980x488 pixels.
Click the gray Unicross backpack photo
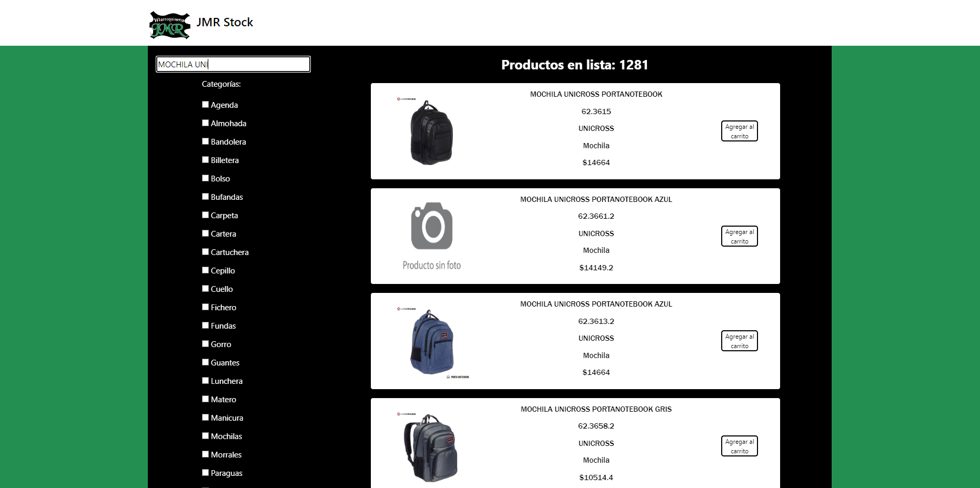[431, 448]
